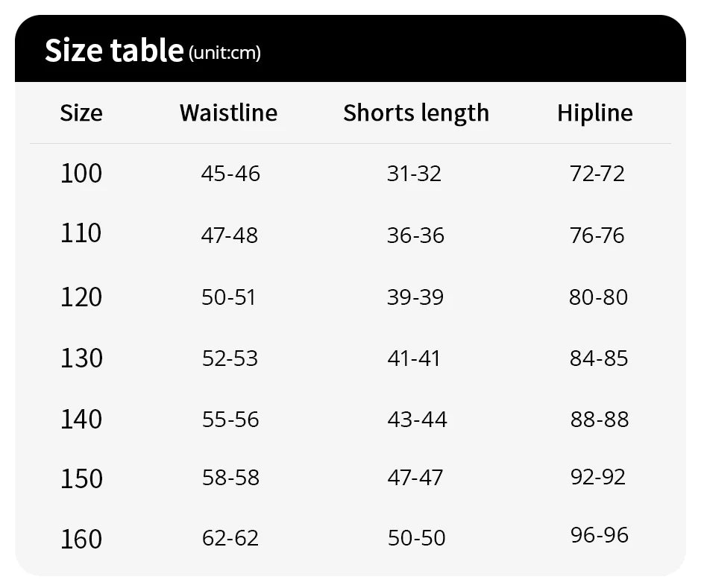Image resolution: width=701 pixels, height=588 pixels.
Task: Select the Size column header
Action: (81, 113)
